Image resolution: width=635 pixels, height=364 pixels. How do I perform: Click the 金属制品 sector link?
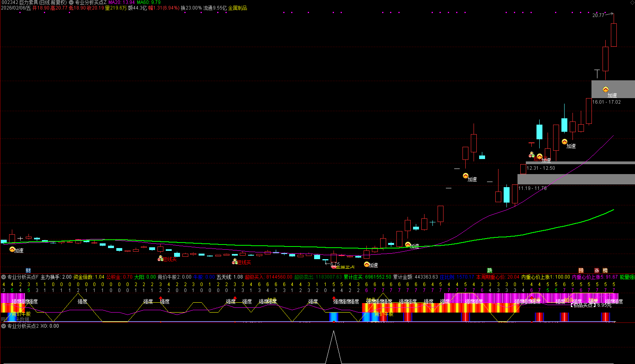[237, 8]
